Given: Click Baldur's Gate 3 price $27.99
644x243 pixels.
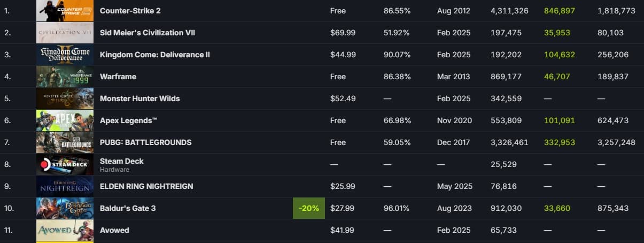Looking at the screenshot, I should coord(342,208).
